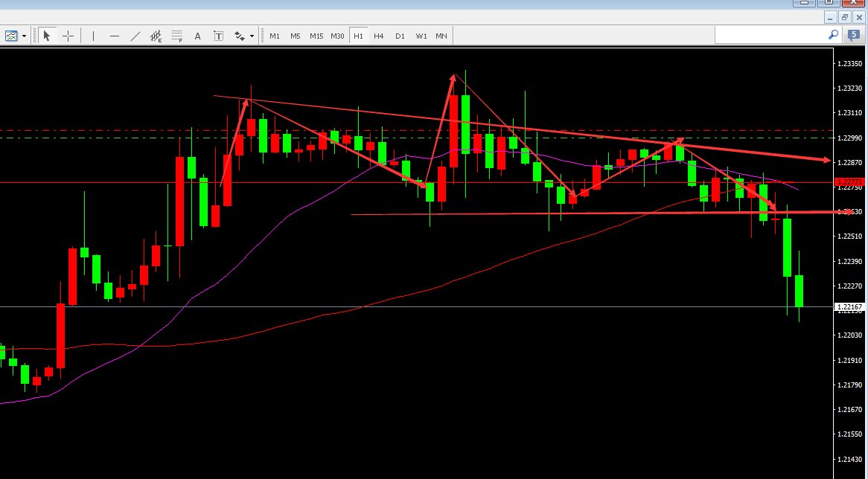Open the chart templates icon

[x=11, y=36]
